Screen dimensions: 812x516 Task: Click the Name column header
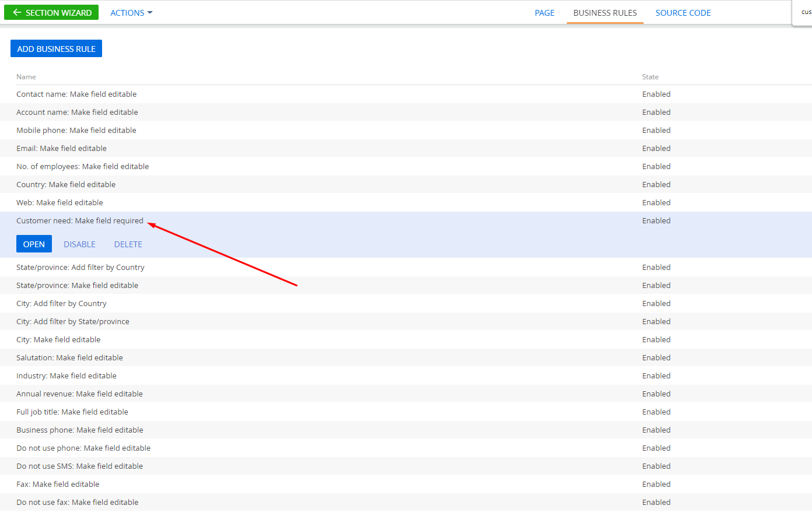26,77
